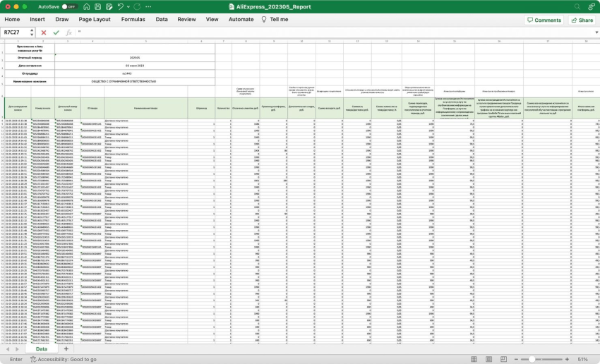Viewport: 600px width, 364px height.
Task: Open the Page Layout tab
Action: click(x=95, y=19)
